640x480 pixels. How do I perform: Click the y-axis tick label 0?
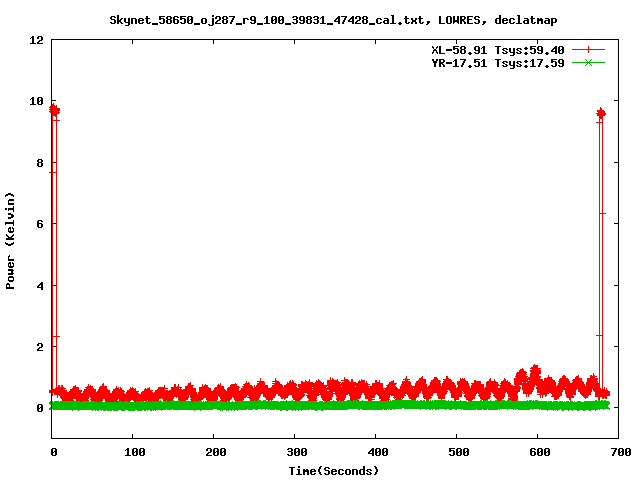[40, 408]
